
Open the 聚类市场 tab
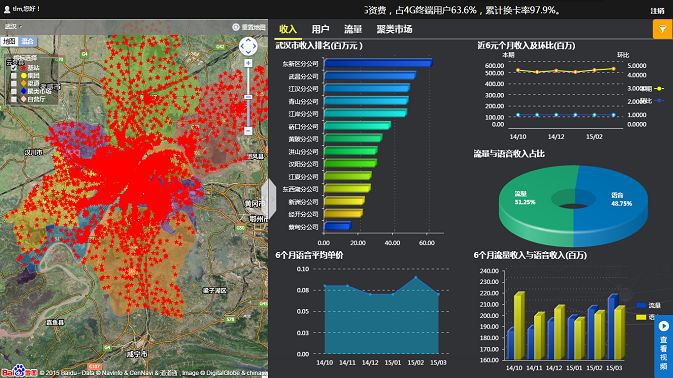click(x=394, y=29)
